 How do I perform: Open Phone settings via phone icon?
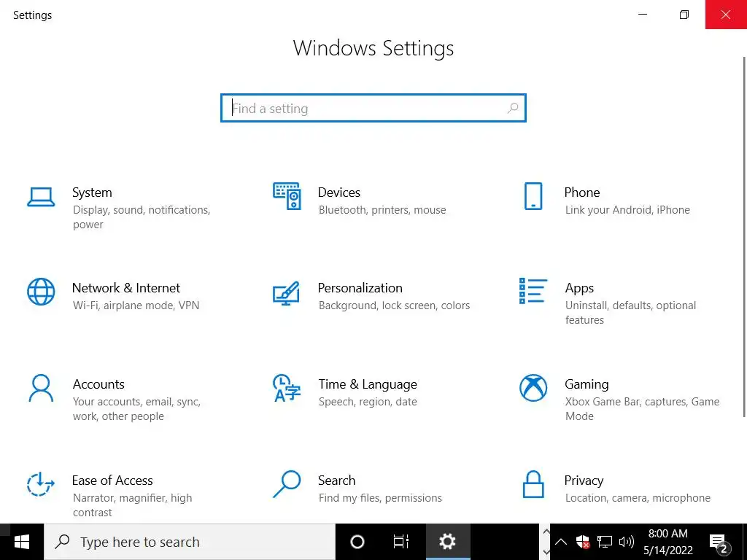point(533,196)
